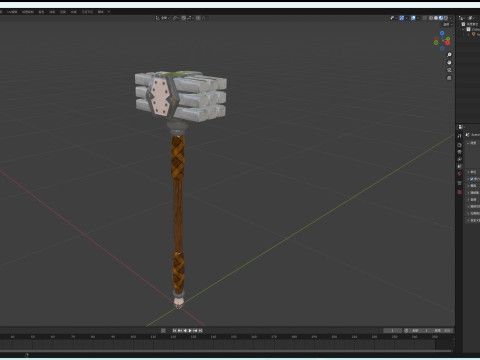The width and height of the screenshot is (480, 360).
Task: Play animation in reverse
Action: point(185,330)
